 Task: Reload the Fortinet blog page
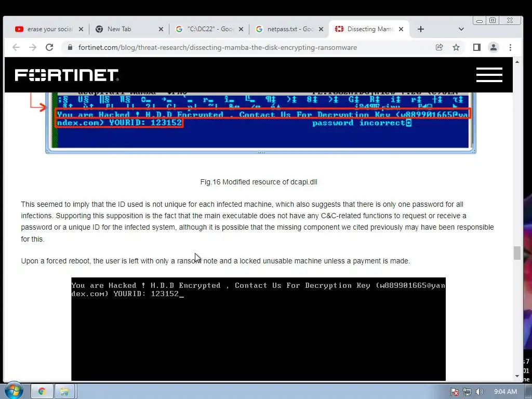click(49, 47)
